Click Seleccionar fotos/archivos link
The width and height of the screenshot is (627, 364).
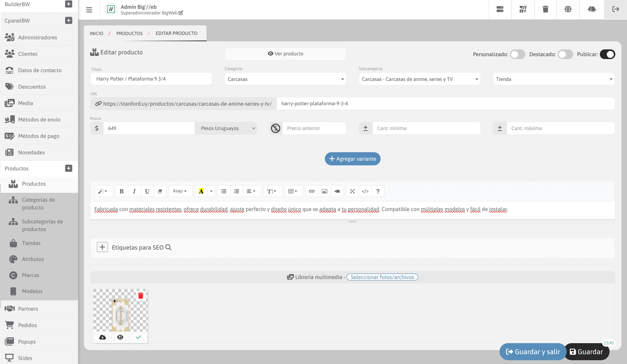pyautogui.click(x=382, y=277)
